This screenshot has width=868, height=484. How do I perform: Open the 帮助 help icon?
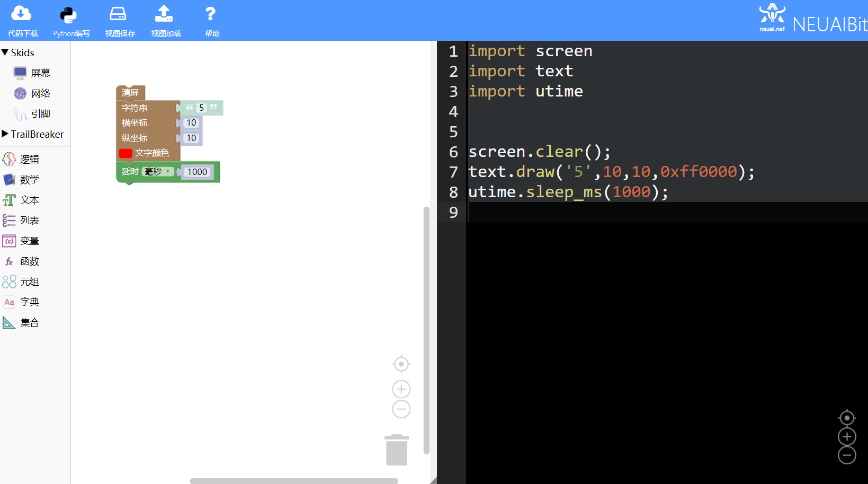(210, 14)
